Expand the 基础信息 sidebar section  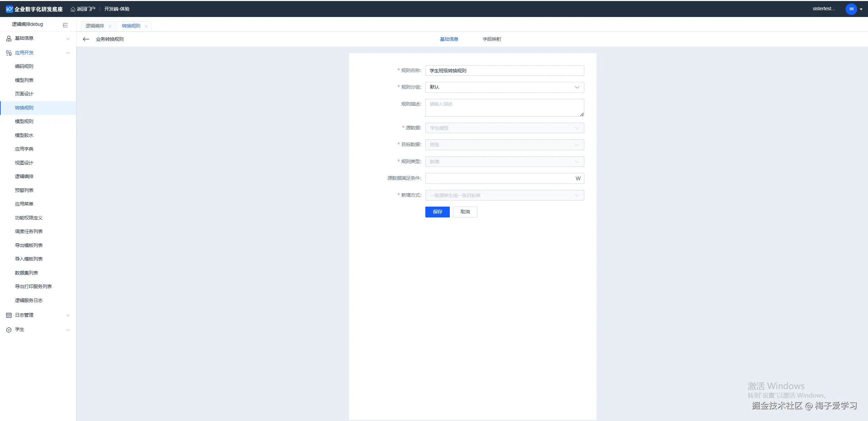[38, 38]
